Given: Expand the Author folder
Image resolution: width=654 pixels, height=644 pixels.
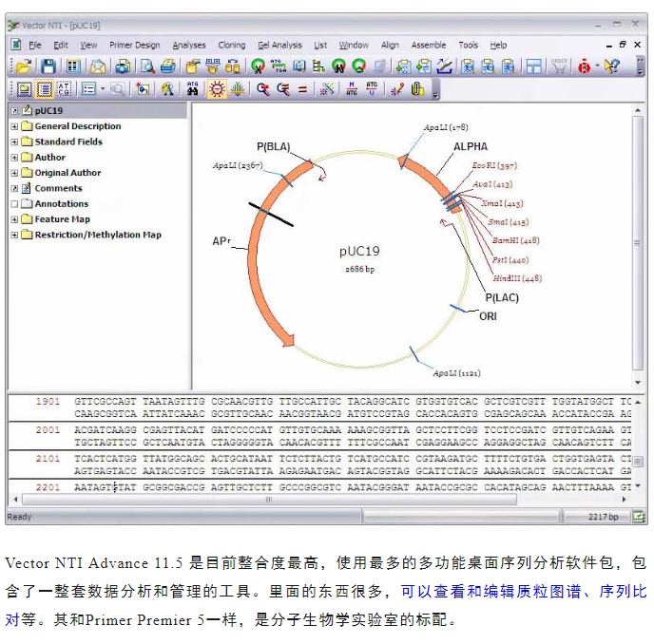Looking at the screenshot, I should [x=14, y=158].
